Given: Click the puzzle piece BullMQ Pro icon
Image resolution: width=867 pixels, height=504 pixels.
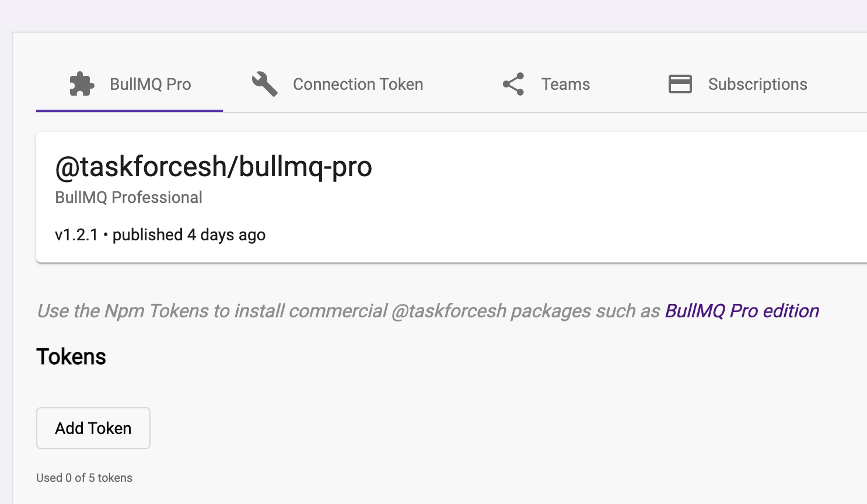Looking at the screenshot, I should pyautogui.click(x=82, y=84).
